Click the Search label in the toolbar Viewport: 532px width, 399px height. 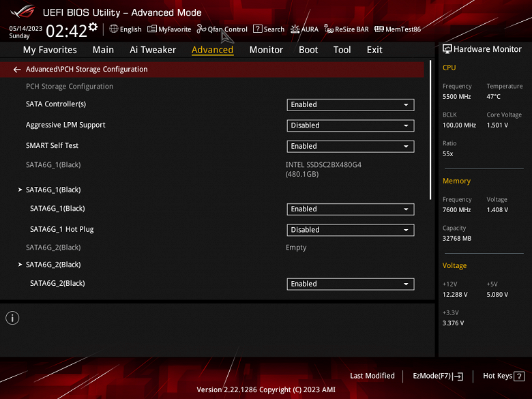click(274, 29)
